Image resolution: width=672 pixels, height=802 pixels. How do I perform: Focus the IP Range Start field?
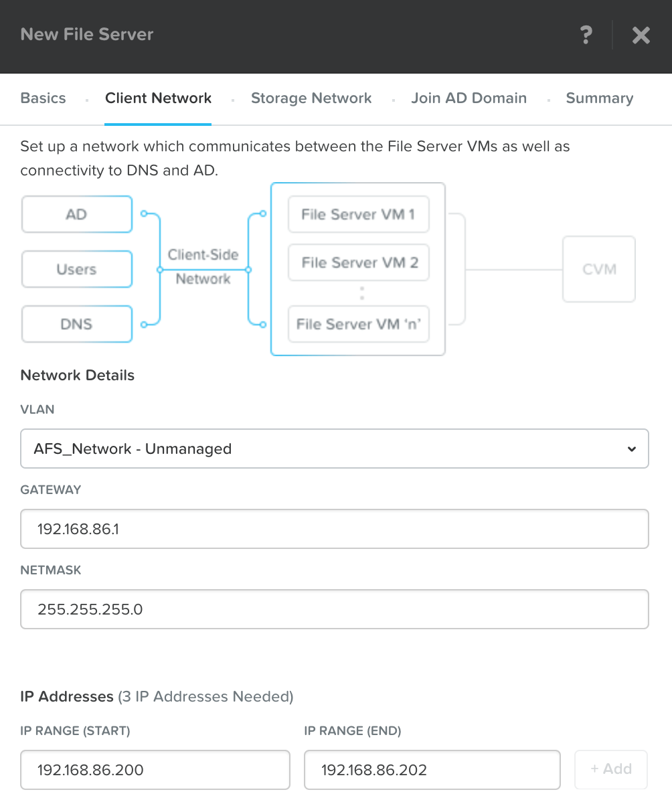[x=155, y=770]
